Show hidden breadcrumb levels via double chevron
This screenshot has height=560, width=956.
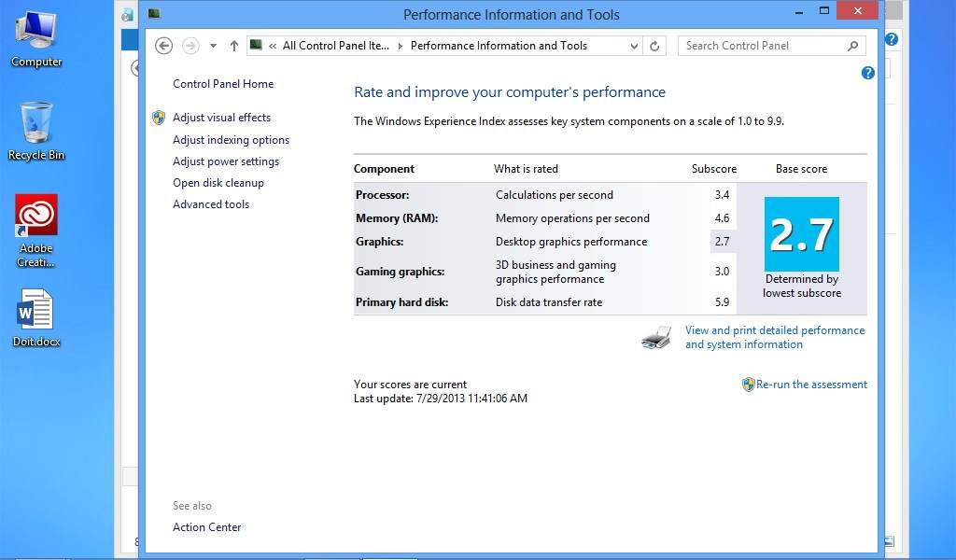click(273, 46)
